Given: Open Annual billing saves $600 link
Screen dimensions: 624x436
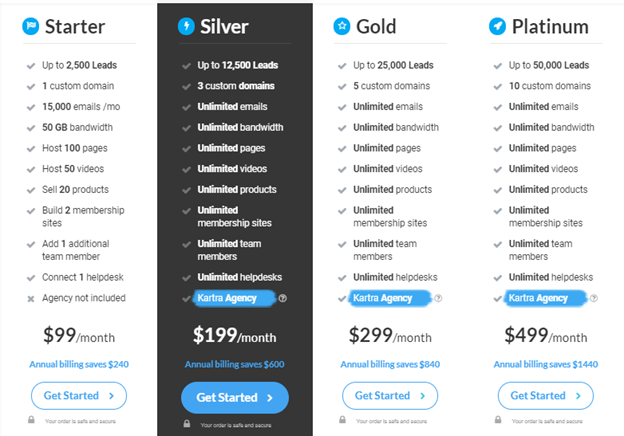Looking at the screenshot, I should [234, 364].
